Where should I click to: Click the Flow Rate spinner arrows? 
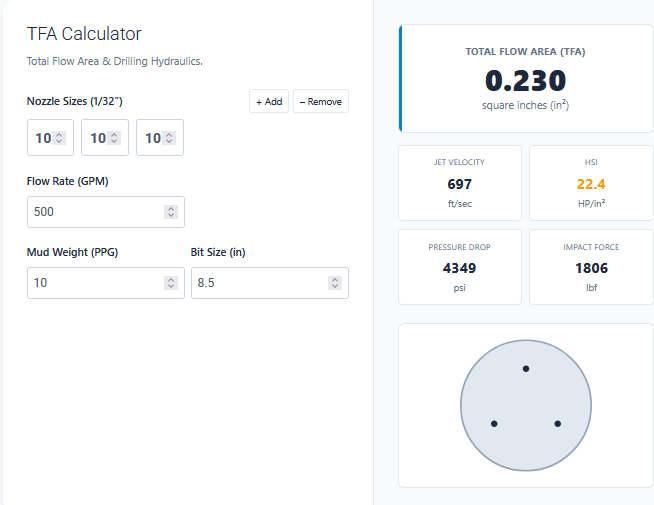pyautogui.click(x=171, y=212)
